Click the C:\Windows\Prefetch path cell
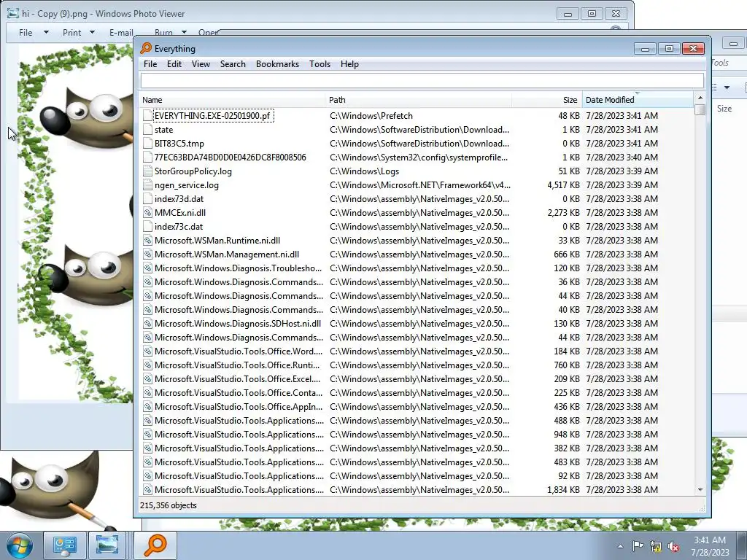747x560 pixels. pos(371,116)
